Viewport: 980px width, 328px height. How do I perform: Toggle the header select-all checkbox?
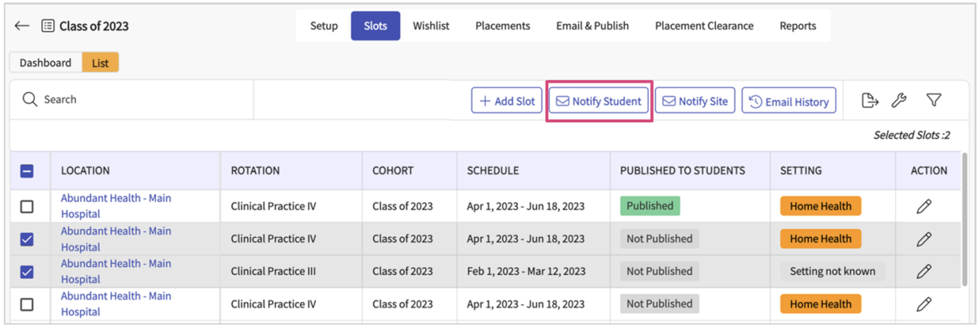pos(27,171)
